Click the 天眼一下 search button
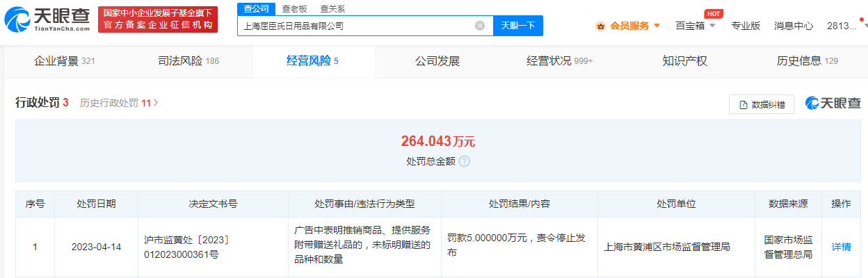The width and height of the screenshot is (868, 278). point(518,26)
